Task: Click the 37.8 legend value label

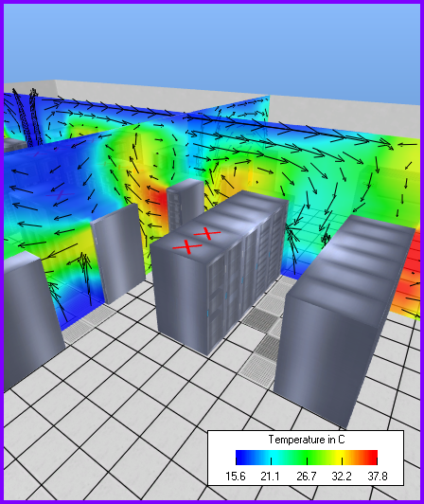Action: pos(378,476)
